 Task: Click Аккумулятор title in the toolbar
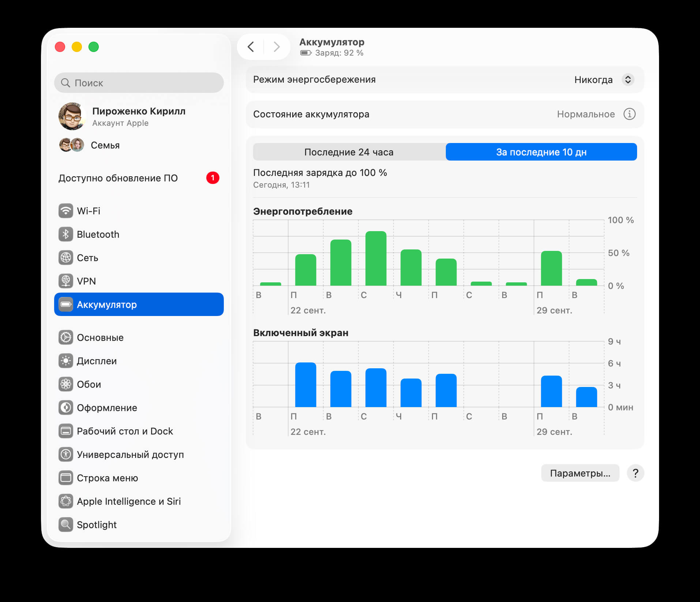pyautogui.click(x=332, y=42)
